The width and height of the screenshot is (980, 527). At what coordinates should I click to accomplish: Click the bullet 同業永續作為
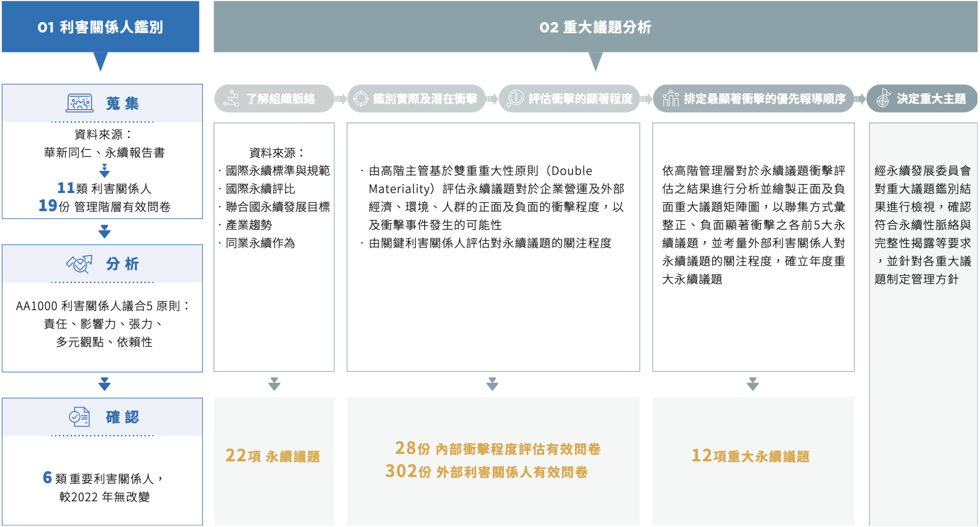click(257, 243)
